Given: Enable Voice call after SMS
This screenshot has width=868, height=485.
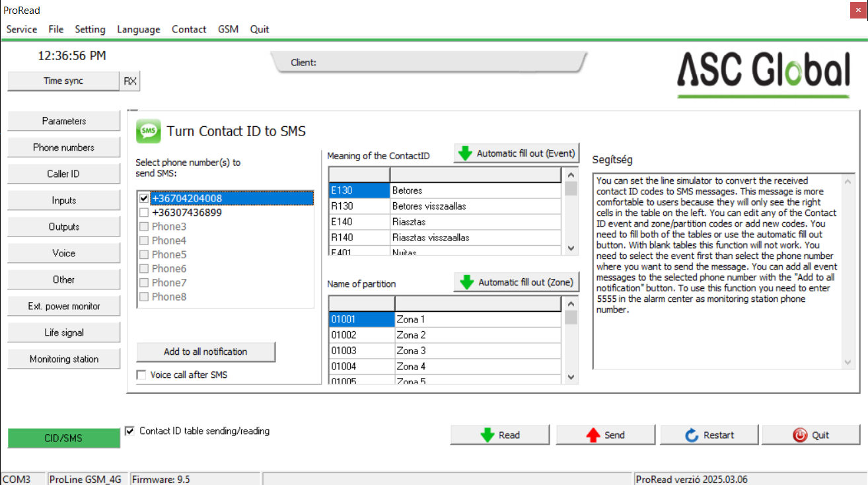Looking at the screenshot, I should (141, 375).
